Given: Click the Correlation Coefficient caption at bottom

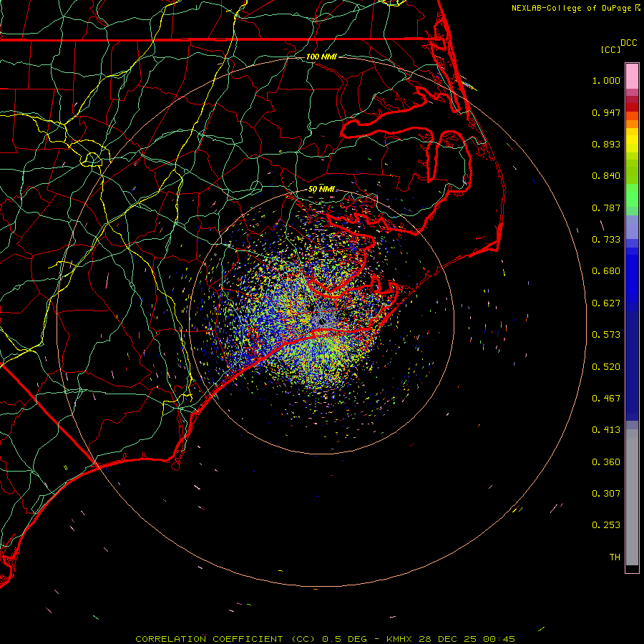Looking at the screenshot, I should coord(325,639).
